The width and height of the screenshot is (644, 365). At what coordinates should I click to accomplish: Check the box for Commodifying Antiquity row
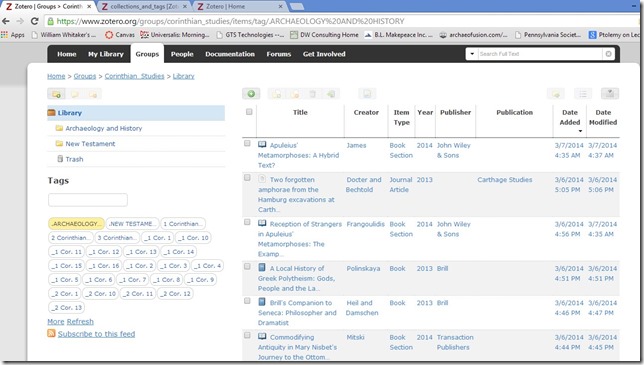click(x=247, y=335)
